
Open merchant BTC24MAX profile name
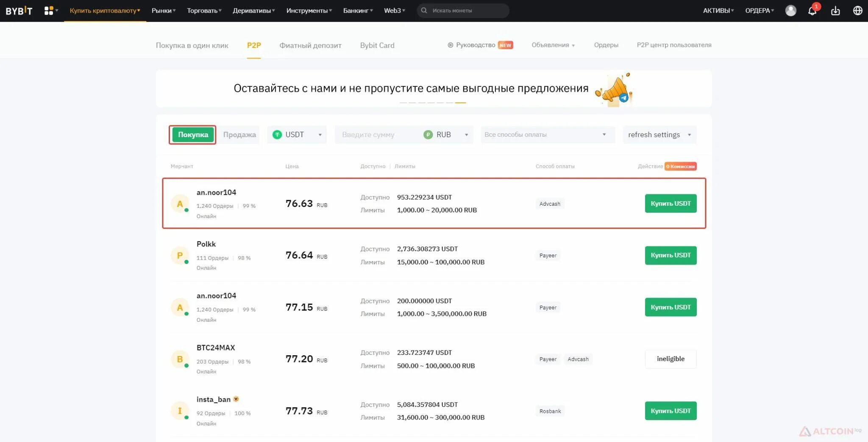coord(216,348)
